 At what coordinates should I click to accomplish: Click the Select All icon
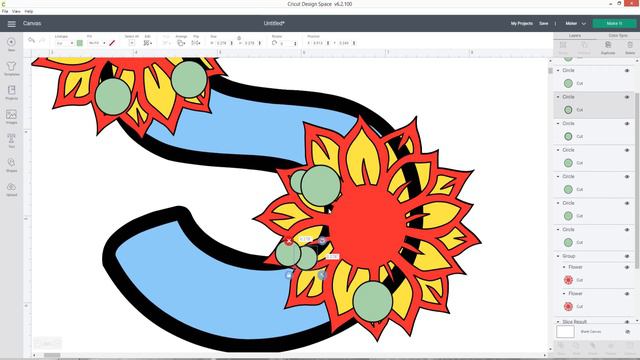131,42
